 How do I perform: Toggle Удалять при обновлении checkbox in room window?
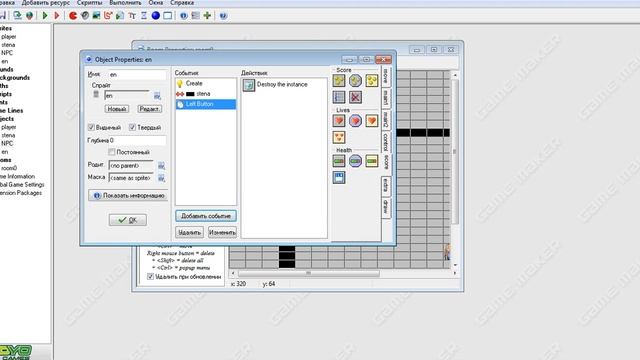coord(150,276)
